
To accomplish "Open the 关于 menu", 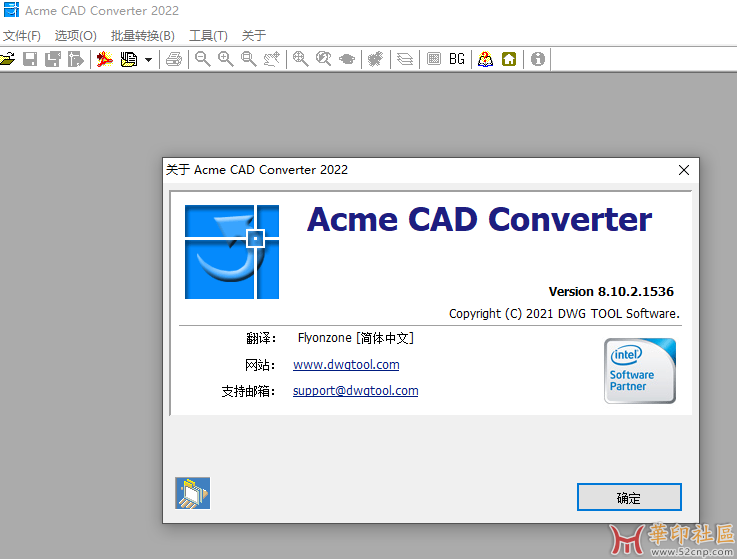I will tap(254, 36).
